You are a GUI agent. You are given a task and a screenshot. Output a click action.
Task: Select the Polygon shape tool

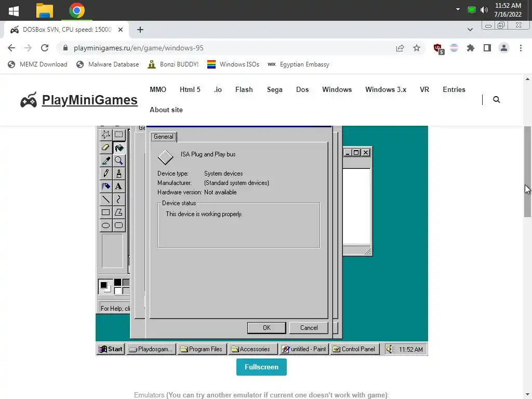(119, 212)
